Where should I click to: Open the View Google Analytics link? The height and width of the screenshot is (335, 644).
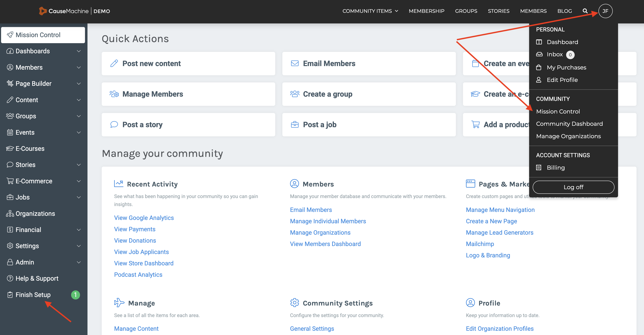coord(144,218)
